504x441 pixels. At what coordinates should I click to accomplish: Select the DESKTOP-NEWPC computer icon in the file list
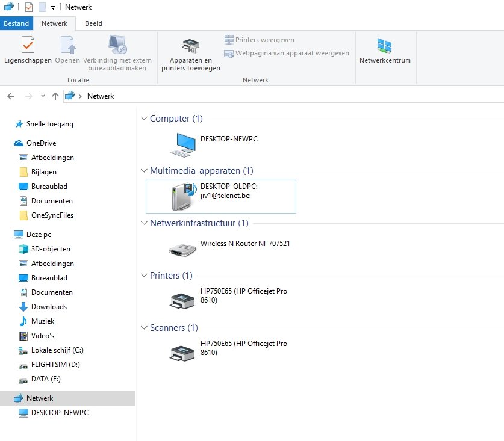point(182,145)
